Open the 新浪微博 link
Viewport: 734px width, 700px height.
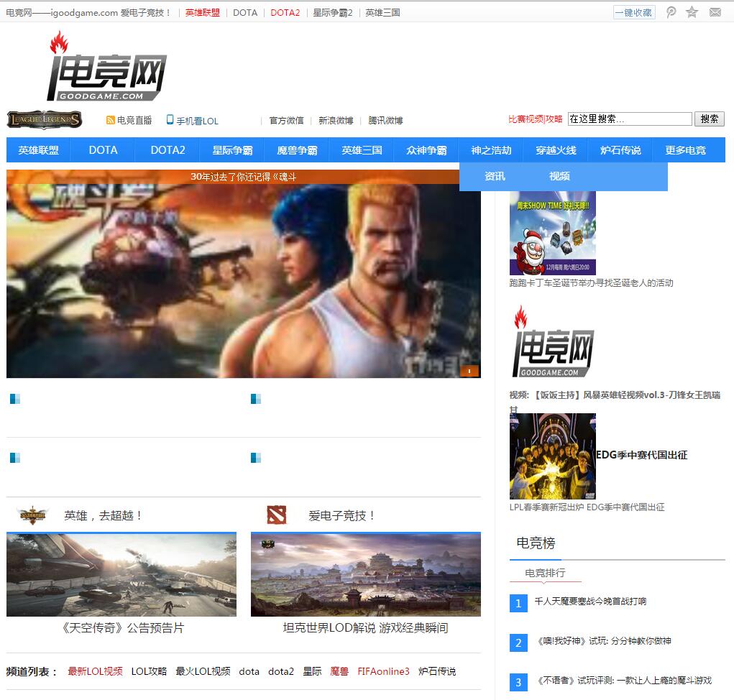click(336, 120)
